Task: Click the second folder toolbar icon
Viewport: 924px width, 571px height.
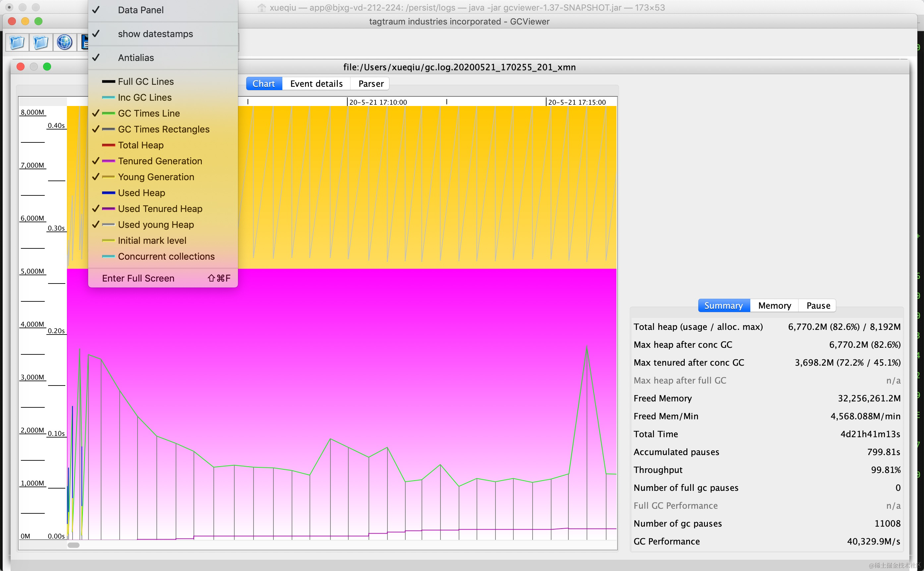Action: point(40,42)
